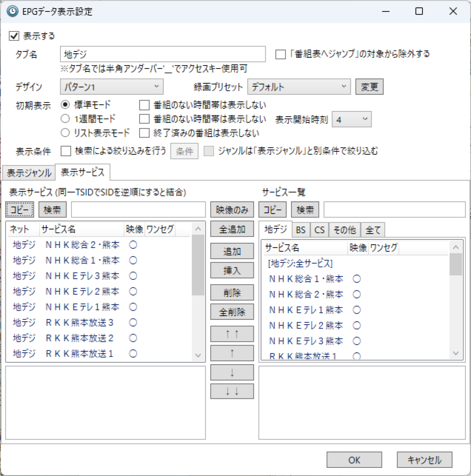Click the 全追加 button
Image resolution: width=471 pixels, height=476 pixels.
coord(232,229)
